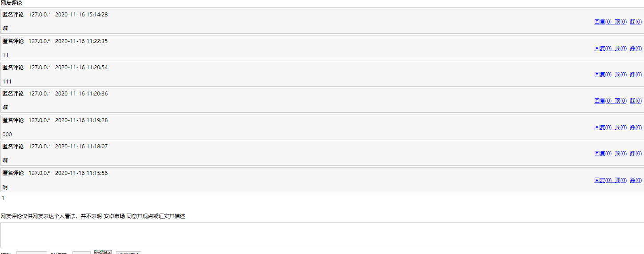Click 顶 on the 11:19:28 comment
This screenshot has height=254, width=644.
620,127
